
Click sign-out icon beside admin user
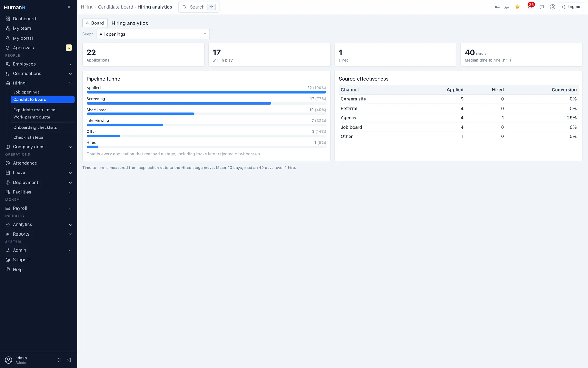pyautogui.click(x=69, y=360)
